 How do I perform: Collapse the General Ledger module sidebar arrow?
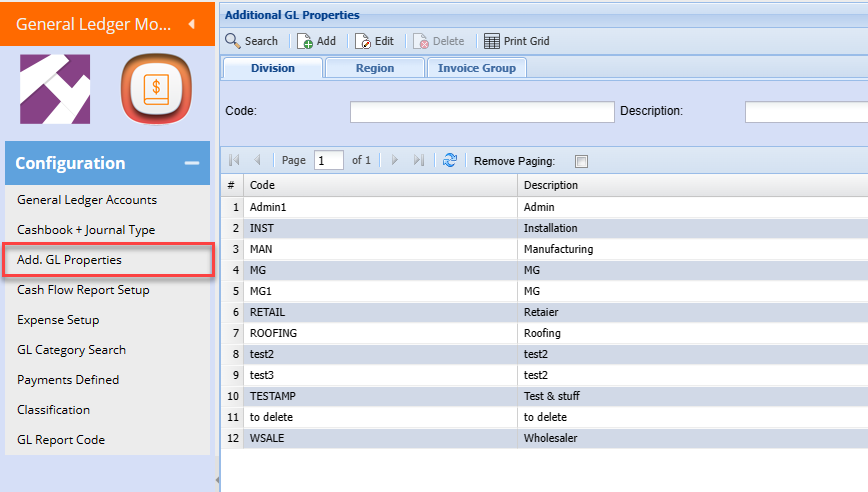tap(191, 24)
